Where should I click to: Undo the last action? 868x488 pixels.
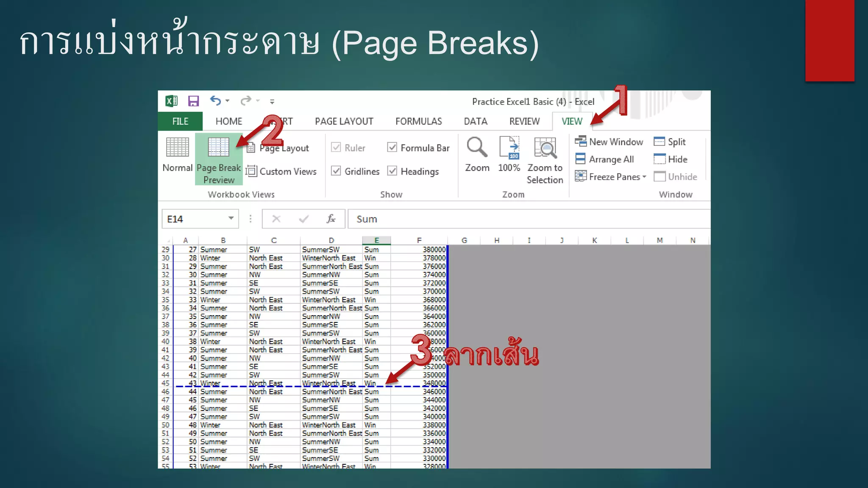pos(215,101)
